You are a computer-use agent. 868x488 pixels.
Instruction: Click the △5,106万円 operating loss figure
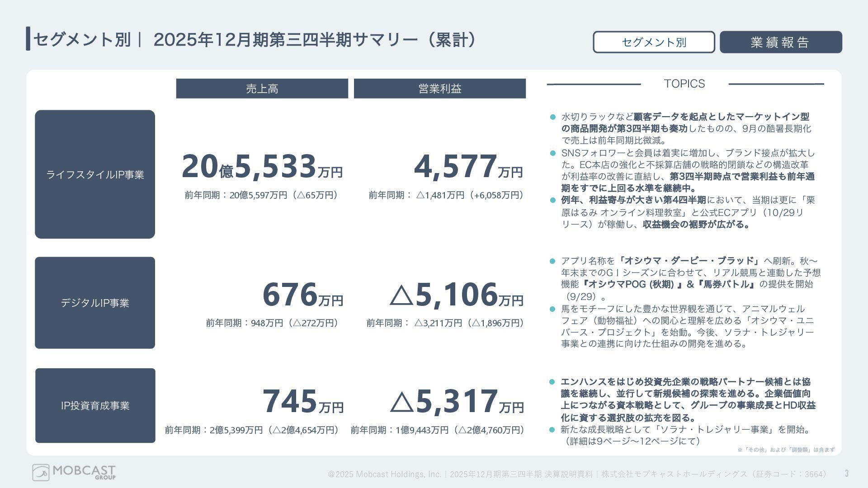click(456, 295)
